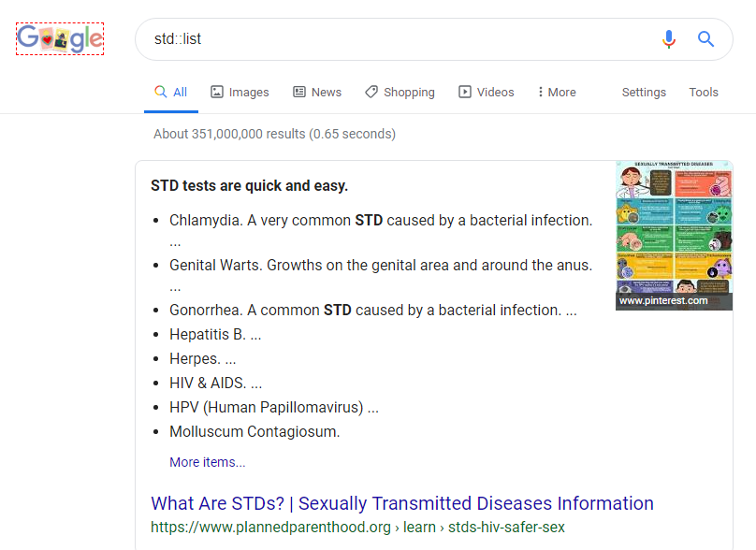Click the blue search magnifier icon
Image resolution: width=756 pixels, height=550 pixels.
point(706,39)
